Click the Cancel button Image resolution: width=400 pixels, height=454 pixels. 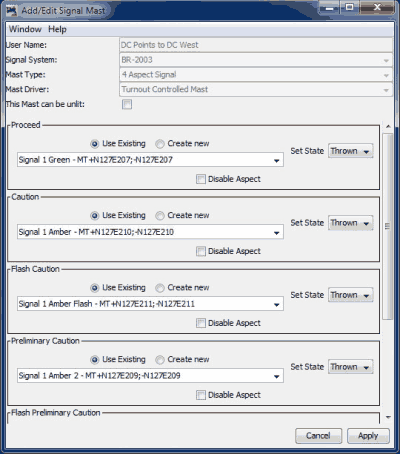(x=318, y=436)
